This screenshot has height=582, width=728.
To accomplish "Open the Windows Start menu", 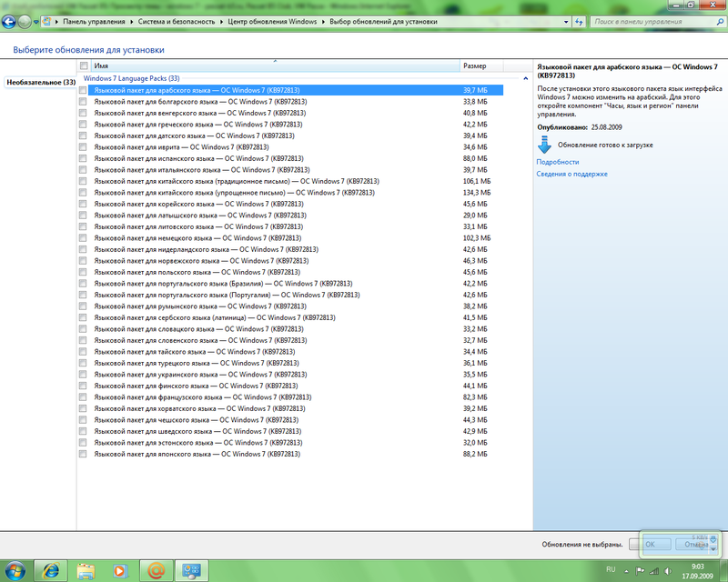I will click(x=15, y=571).
